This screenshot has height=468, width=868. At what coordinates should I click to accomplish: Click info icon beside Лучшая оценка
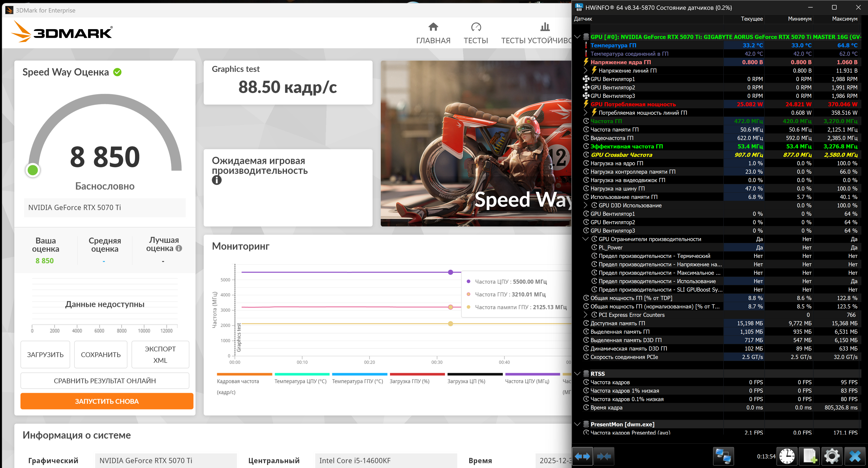179,248
